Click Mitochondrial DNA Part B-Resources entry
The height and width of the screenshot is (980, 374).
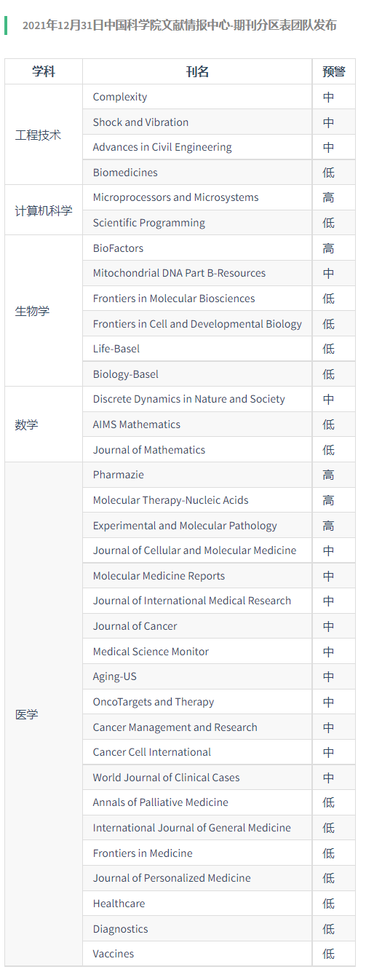pos(179,273)
